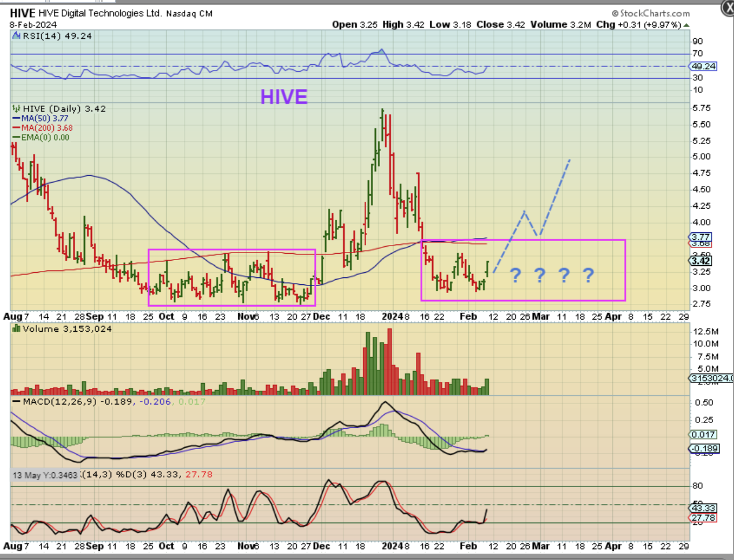Click the company name HIVE Digital Technologies Ltd.

(100, 13)
